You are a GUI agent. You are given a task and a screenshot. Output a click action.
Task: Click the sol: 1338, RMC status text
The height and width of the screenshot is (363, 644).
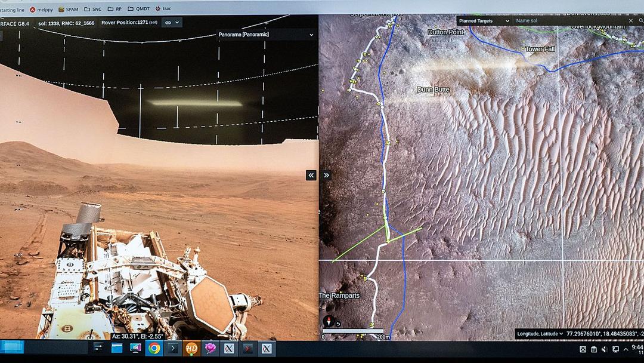[x=66, y=23]
